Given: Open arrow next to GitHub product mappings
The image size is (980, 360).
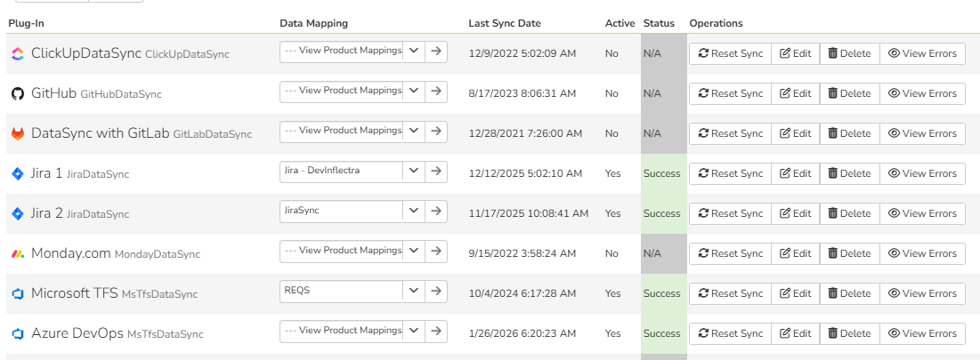Looking at the screenshot, I should pyautogui.click(x=435, y=93).
